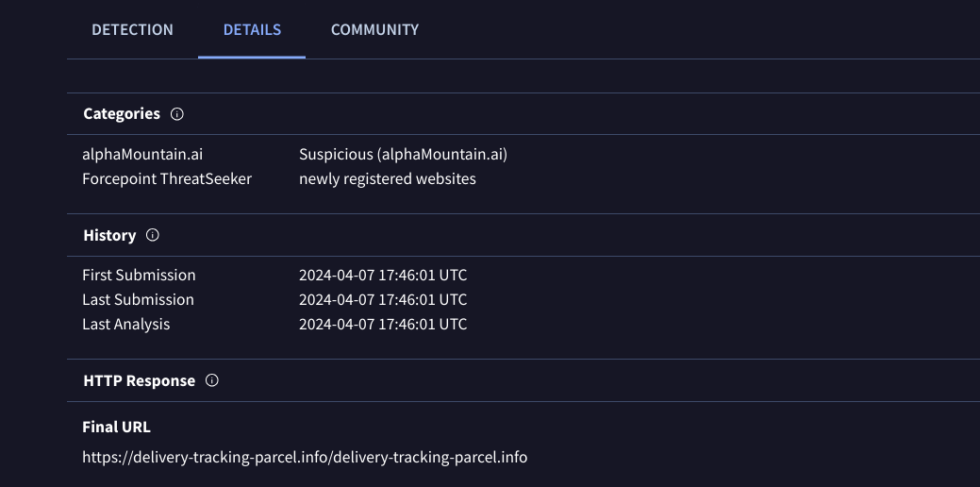Select the Last Submission timestamp value

pos(383,300)
